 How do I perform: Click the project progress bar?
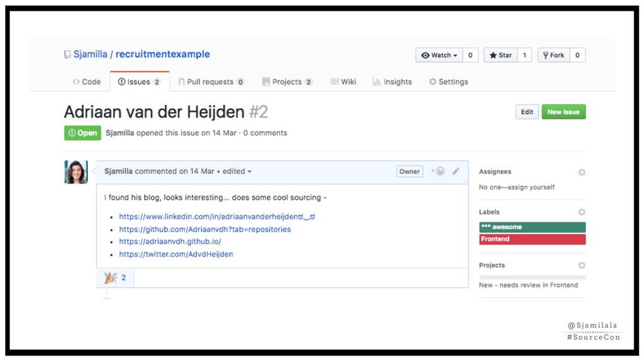[x=532, y=277]
